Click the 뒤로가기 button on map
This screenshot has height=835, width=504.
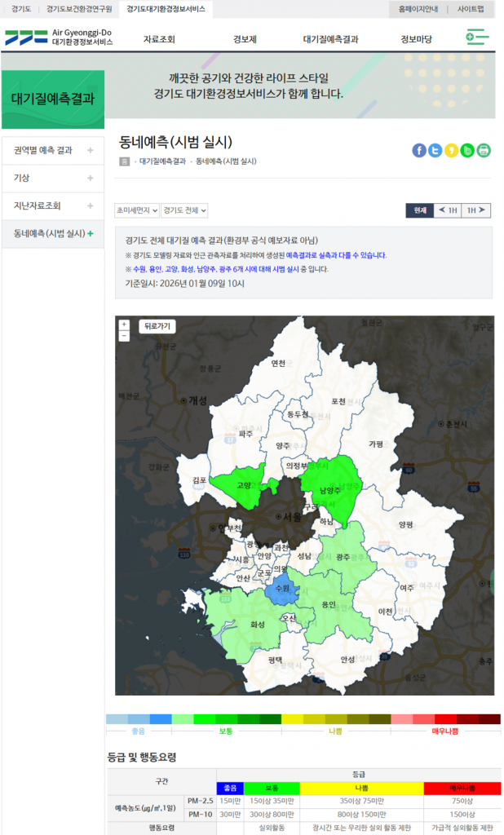pos(157,326)
